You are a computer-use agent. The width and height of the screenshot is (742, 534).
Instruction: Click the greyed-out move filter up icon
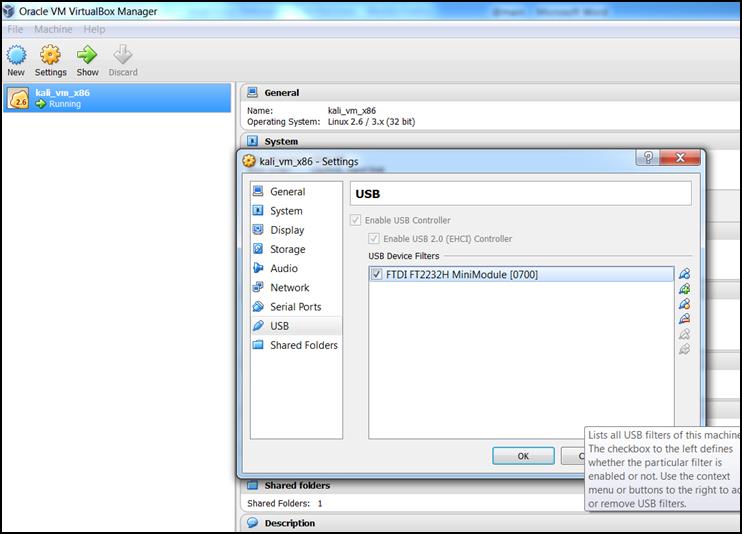click(x=684, y=335)
